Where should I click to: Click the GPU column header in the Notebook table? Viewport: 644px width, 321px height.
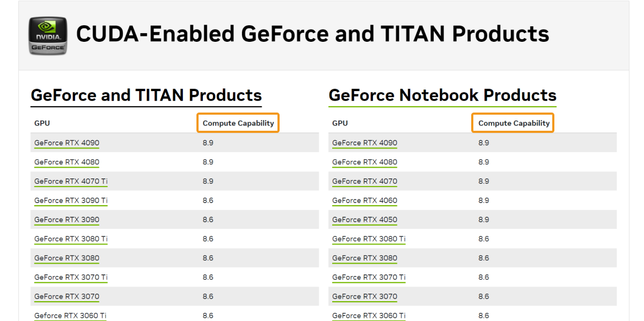point(340,123)
